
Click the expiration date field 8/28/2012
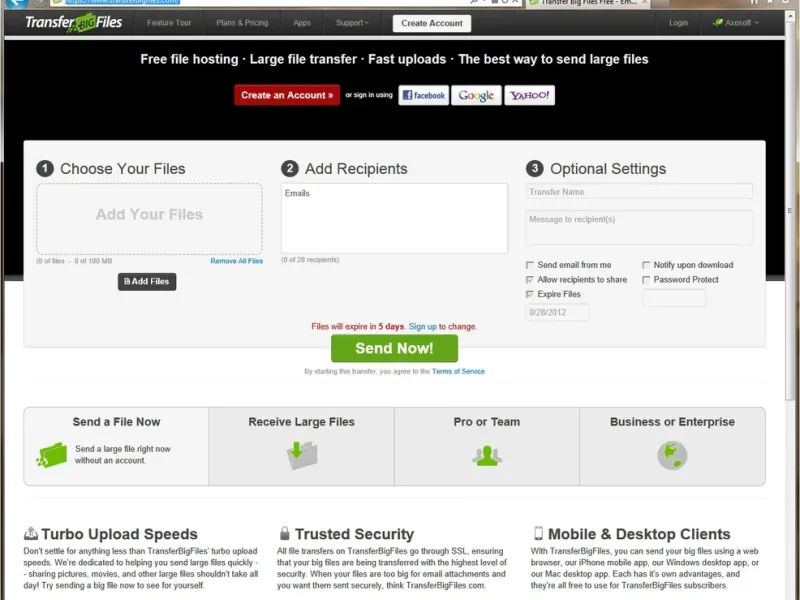click(557, 312)
